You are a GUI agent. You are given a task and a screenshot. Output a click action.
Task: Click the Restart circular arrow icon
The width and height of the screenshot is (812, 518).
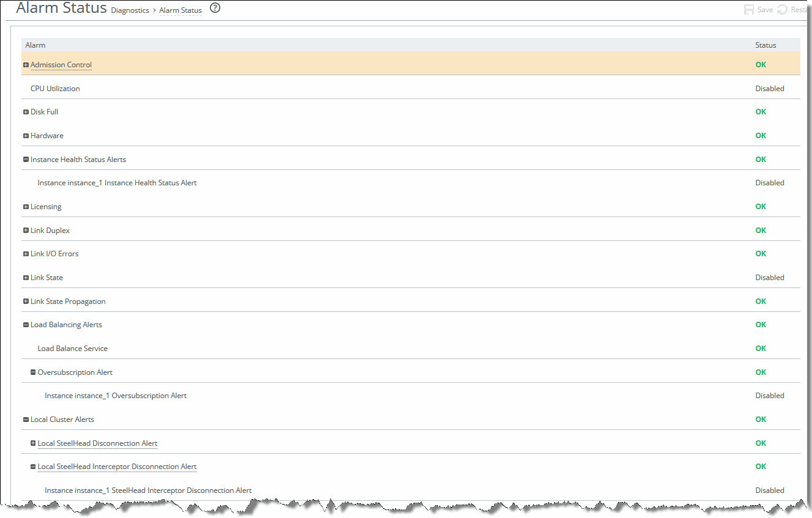pyautogui.click(x=782, y=10)
